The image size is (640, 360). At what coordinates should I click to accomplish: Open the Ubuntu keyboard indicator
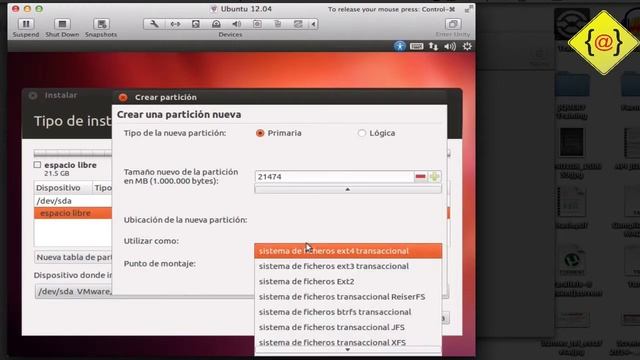pyautogui.click(x=416, y=46)
